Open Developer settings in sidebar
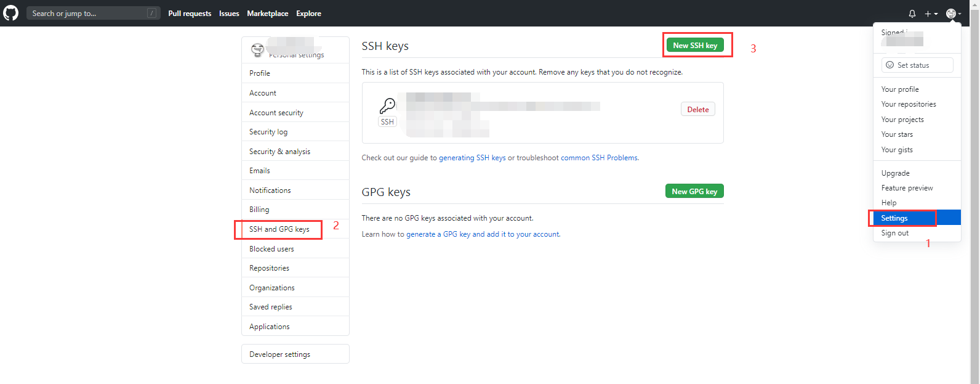The width and height of the screenshot is (980, 384). point(280,354)
